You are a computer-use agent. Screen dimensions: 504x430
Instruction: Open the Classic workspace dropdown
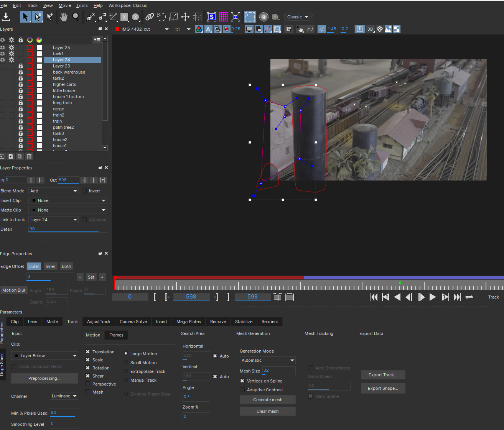[298, 17]
